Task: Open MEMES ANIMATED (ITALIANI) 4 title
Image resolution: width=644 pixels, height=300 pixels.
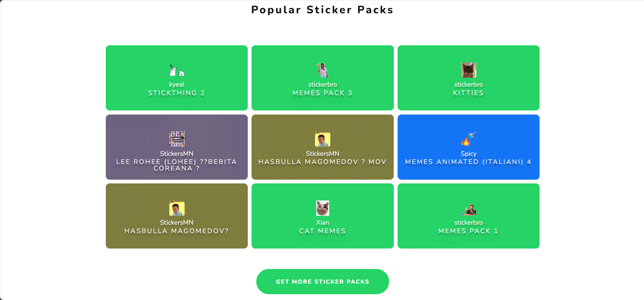Action: pyautogui.click(x=468, y=162)
